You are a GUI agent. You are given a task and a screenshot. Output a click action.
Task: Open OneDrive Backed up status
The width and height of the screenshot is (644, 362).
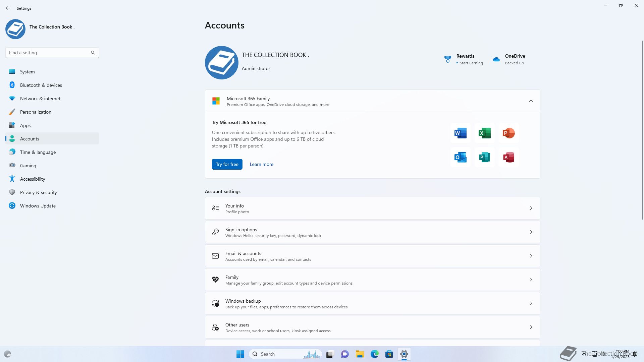(509, 59)
